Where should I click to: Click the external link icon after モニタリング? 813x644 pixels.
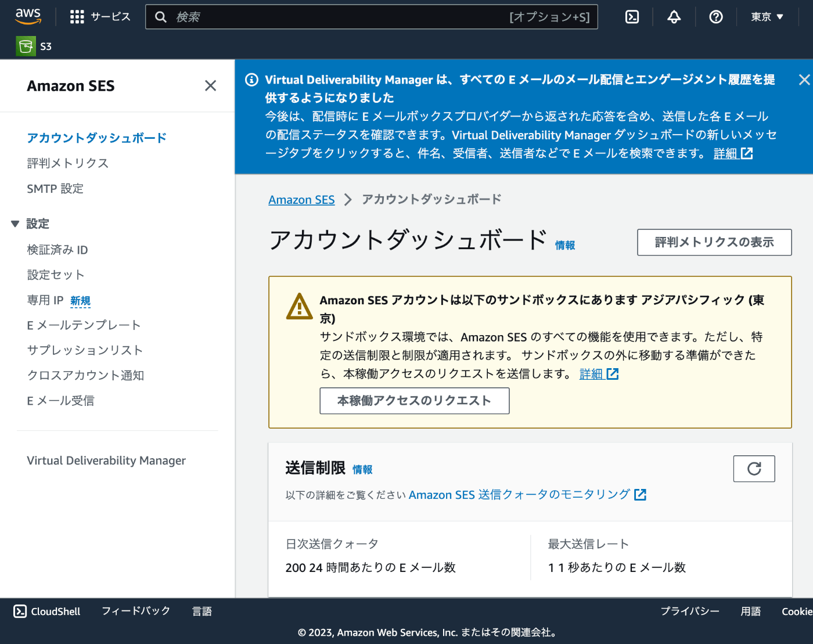(640, 495)
